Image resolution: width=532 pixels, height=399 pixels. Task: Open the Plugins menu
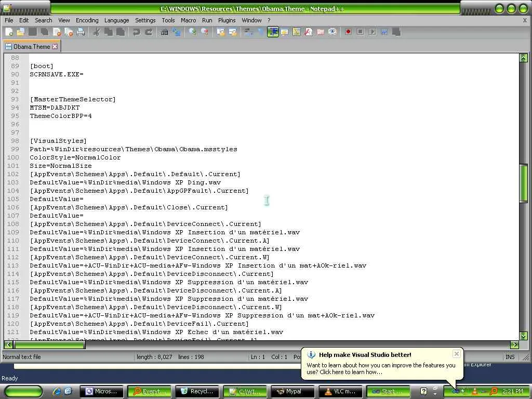pos(227,20)
